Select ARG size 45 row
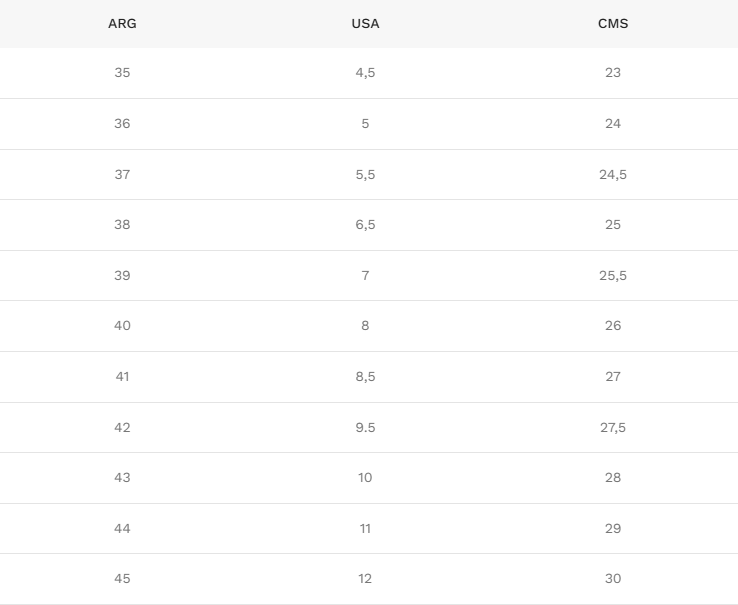 (x=369, y=579)
